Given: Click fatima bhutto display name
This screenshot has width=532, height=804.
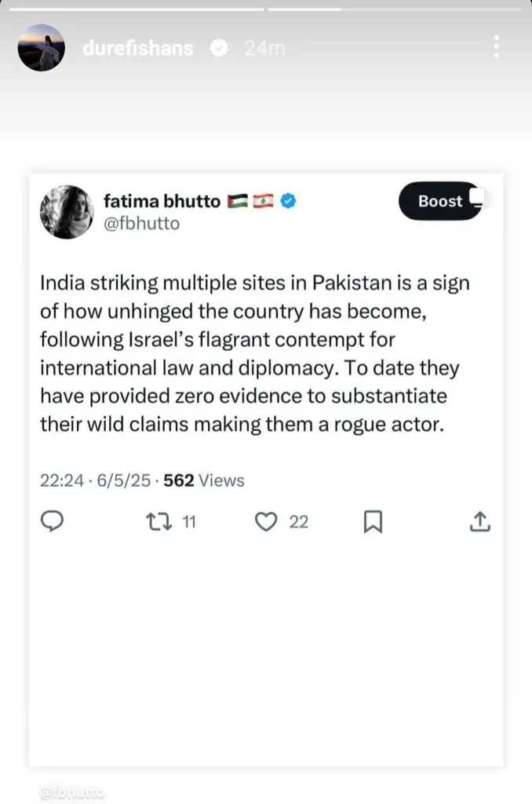Looking at the screenshot, I should (163, 201).
